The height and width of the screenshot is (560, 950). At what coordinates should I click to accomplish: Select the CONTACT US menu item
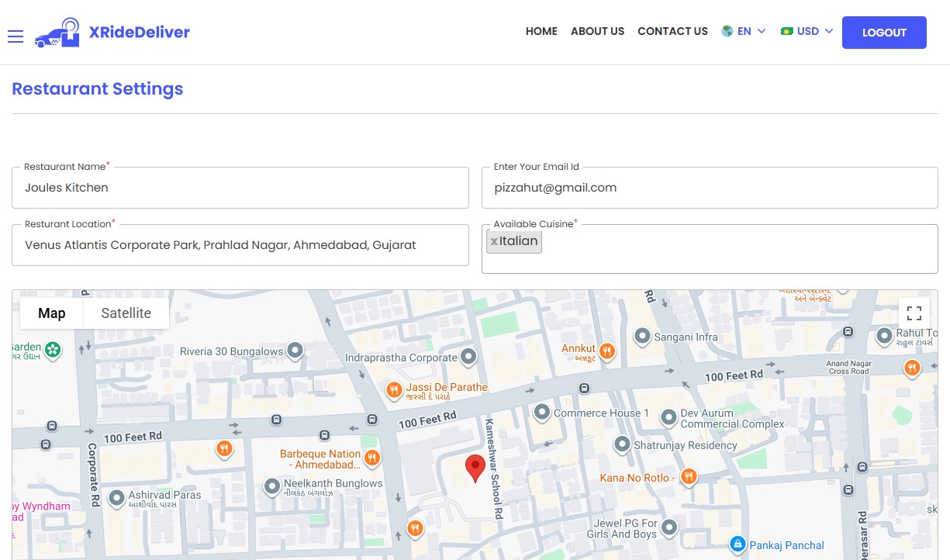click(x=672, y=31)
